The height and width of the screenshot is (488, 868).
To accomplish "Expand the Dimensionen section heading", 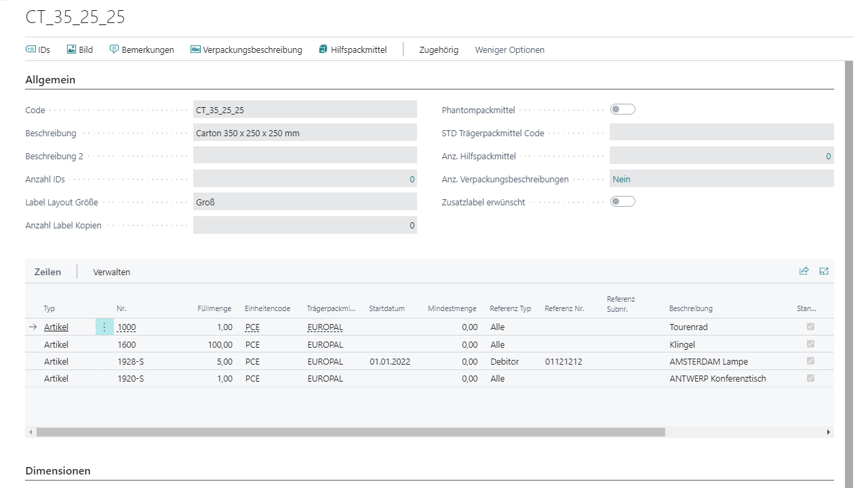I will click(x=58, y=470).
